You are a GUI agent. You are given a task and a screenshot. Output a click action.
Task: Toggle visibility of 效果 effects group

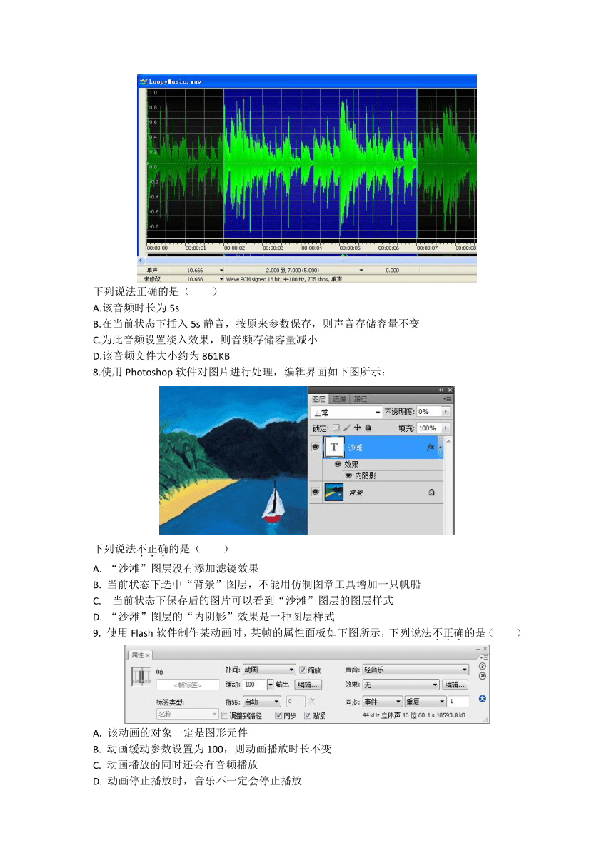[x=338, y=464]
